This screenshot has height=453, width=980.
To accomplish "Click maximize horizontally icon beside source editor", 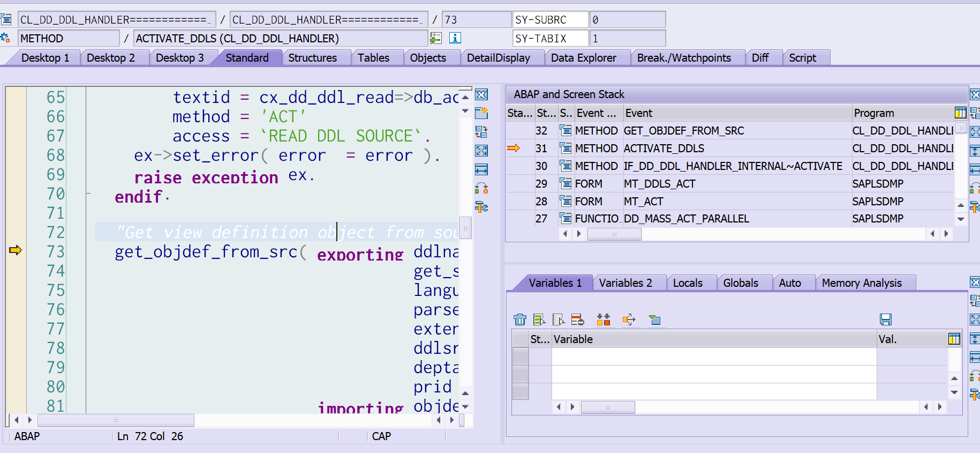I will (x=481, y=170).
